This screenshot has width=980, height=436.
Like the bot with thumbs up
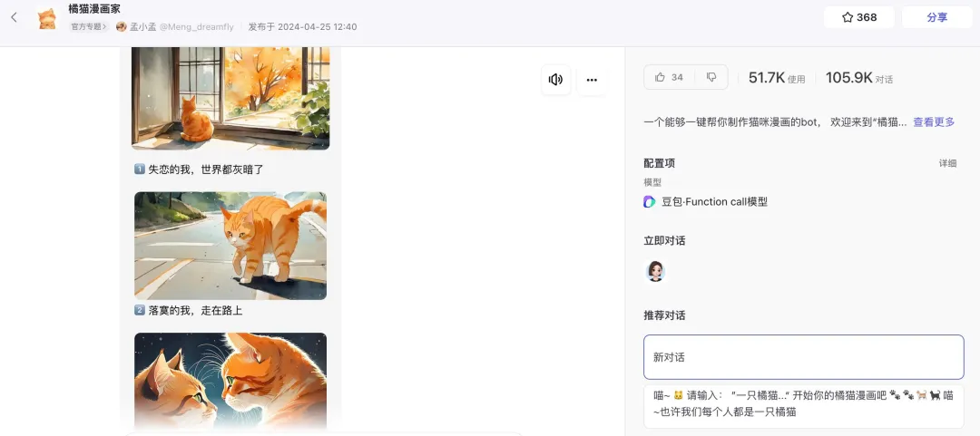click(x=669, y=78)
